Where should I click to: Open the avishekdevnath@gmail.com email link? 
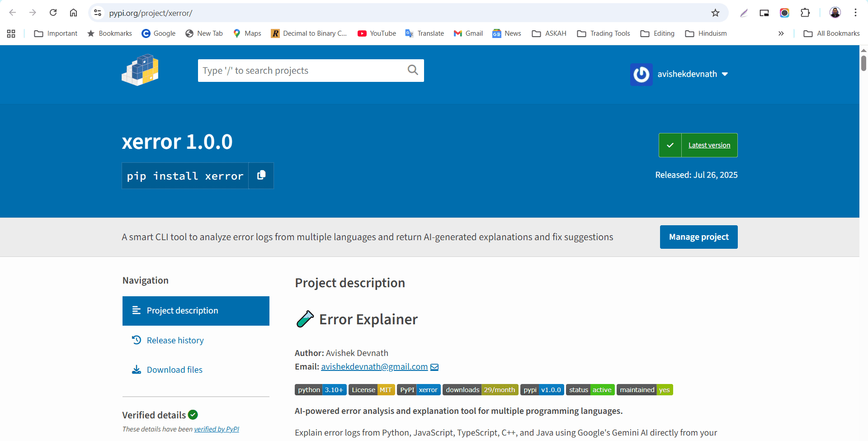(x=374, y=367)
